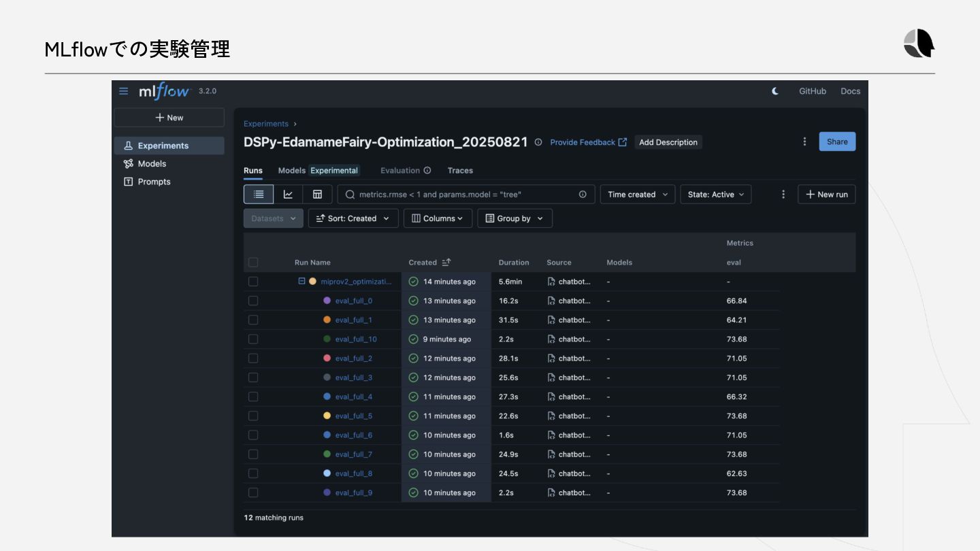This screenshot has height=551, width=980.
Task: Check the box for the eval_full_0 run
Action: pos(253,301)
